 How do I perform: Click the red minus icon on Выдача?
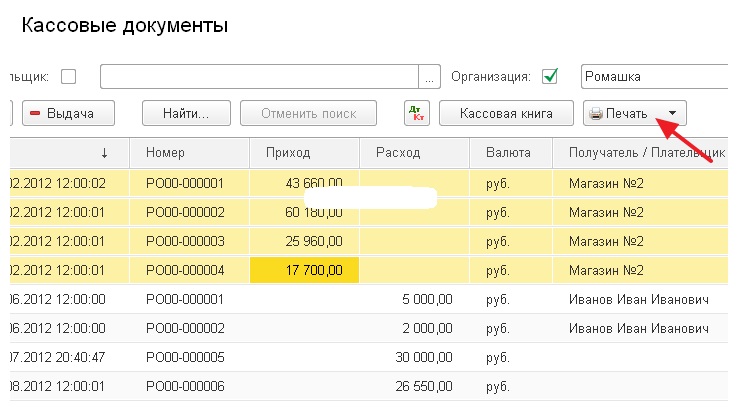(35, 113)
